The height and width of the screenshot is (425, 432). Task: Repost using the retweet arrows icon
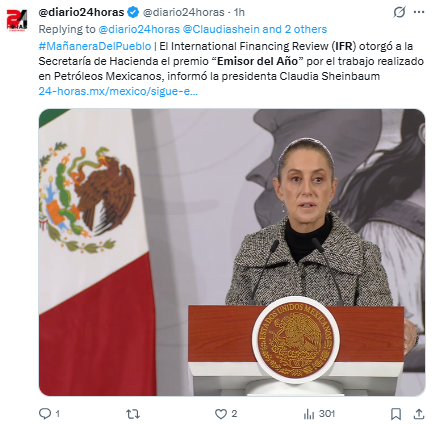point(133,414)
